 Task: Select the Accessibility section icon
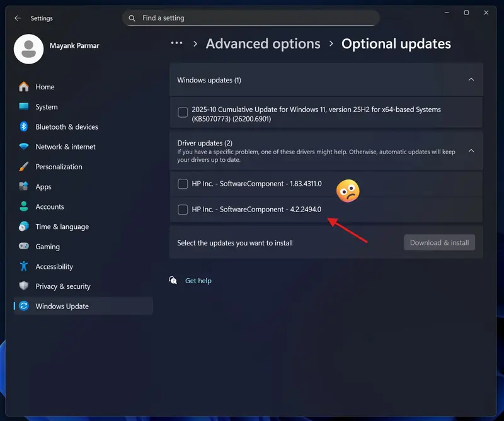point(25,266)
